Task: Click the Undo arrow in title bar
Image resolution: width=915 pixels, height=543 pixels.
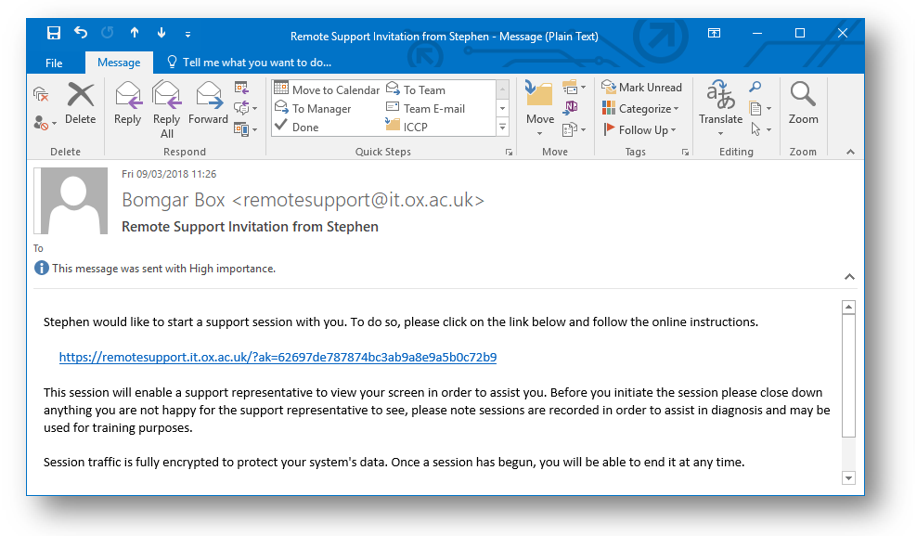Action: click(x=81, y=34)
